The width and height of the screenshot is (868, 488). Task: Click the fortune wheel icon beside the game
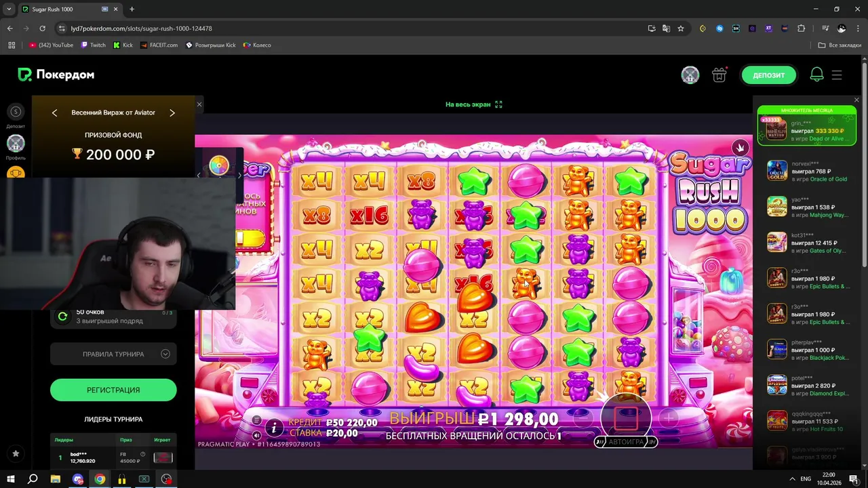[219, 165]
